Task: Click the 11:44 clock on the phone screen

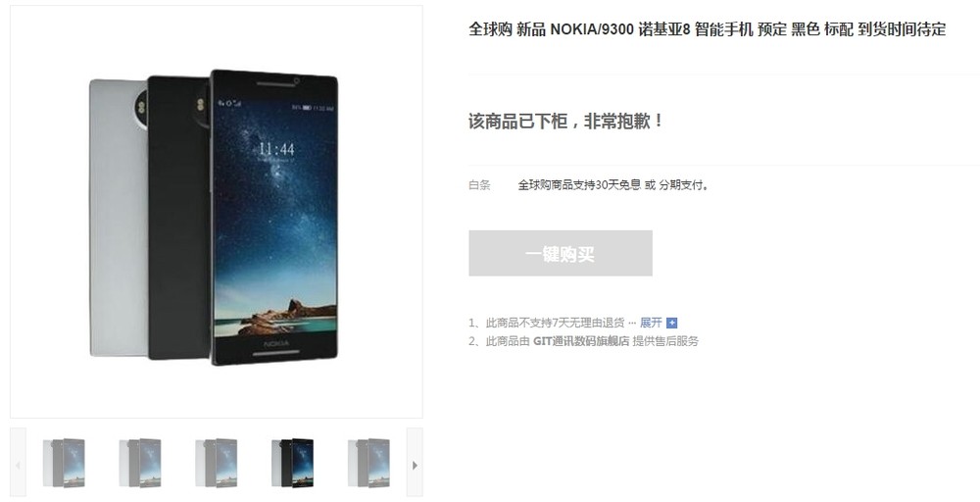Action: 276,149
